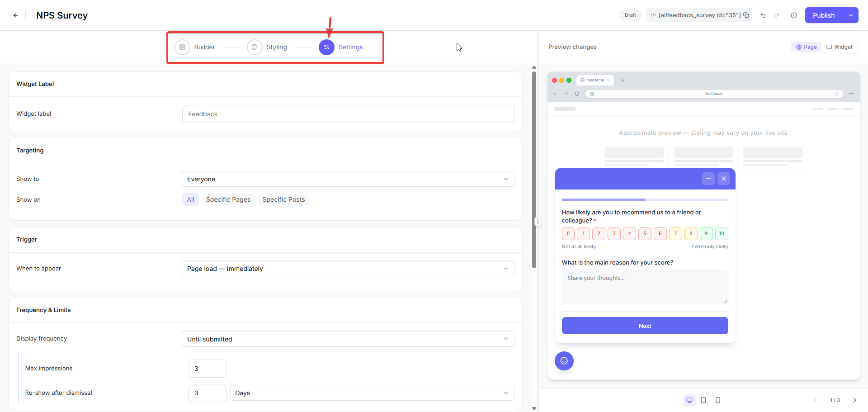The height and width of the screenshot is (412, 868).
Task: Publish the survey
Action: 824,15
